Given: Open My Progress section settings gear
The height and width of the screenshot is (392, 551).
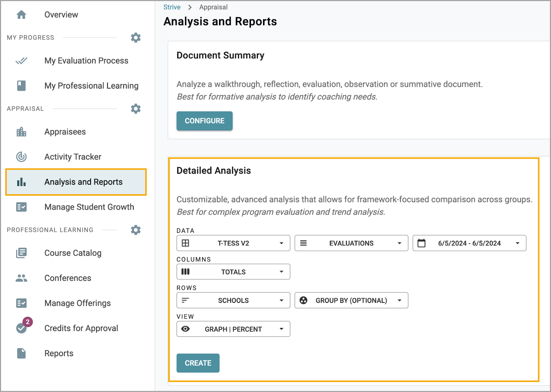Looking at the screenshot, I should click(136, 38).
